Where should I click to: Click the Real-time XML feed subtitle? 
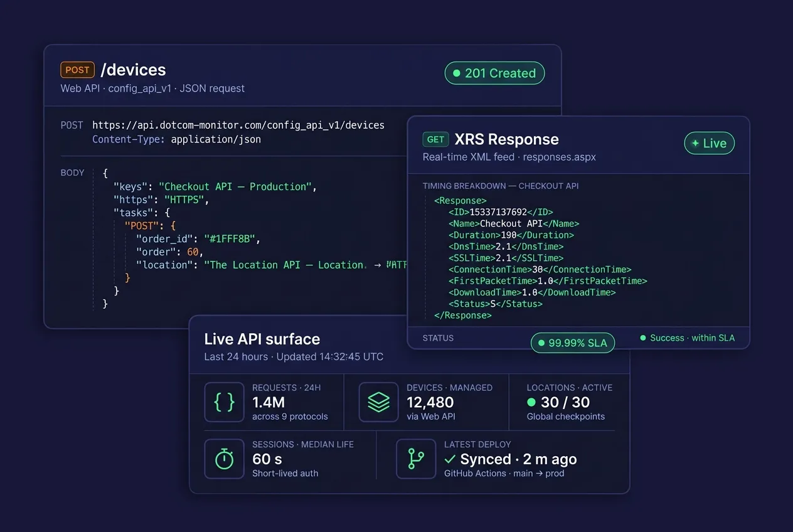click(509, 157)
